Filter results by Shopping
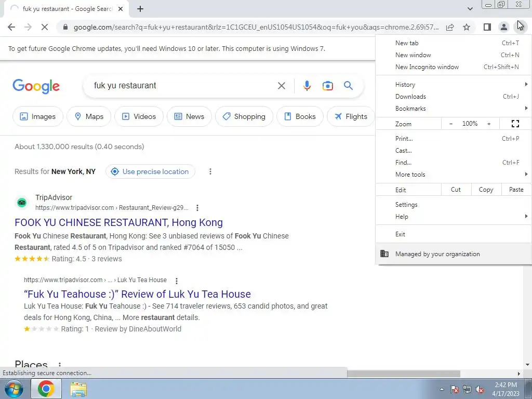Image resolution: width=532 pixels, height=399 pixels. (244, 116)
